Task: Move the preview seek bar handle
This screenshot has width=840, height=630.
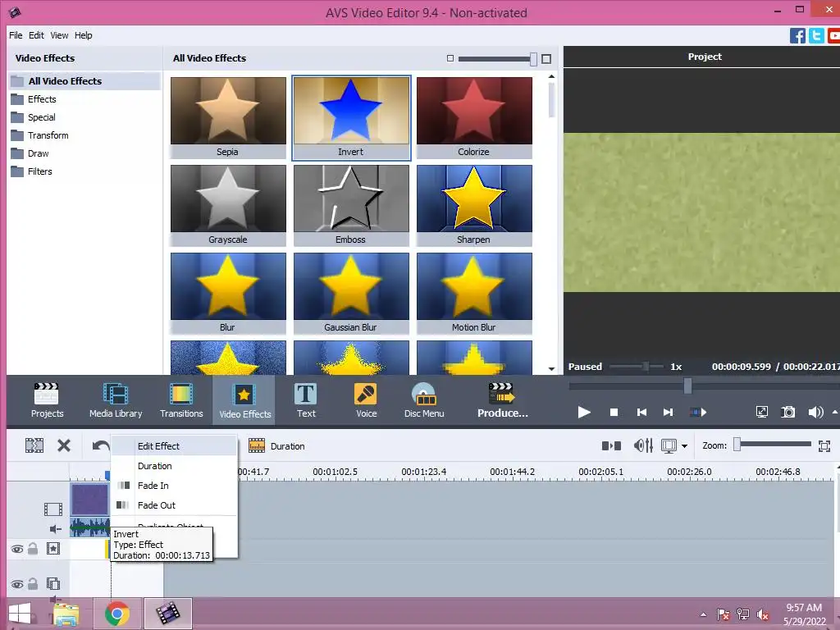Action: coord(687,386)
